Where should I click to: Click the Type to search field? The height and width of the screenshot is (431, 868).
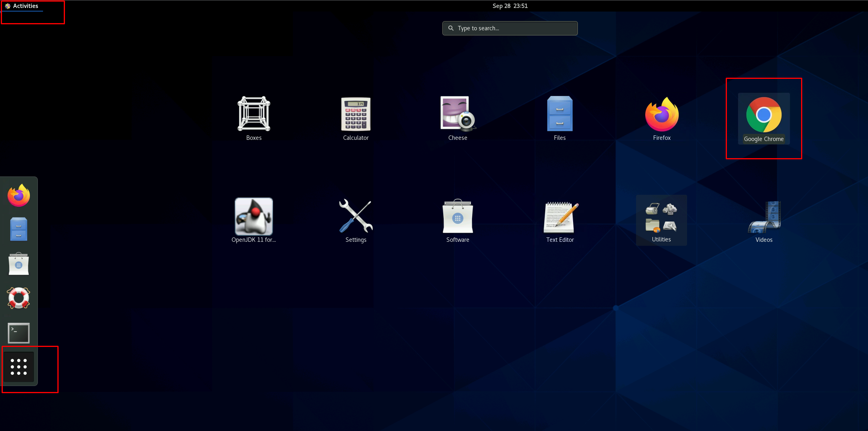coord(510,28)
